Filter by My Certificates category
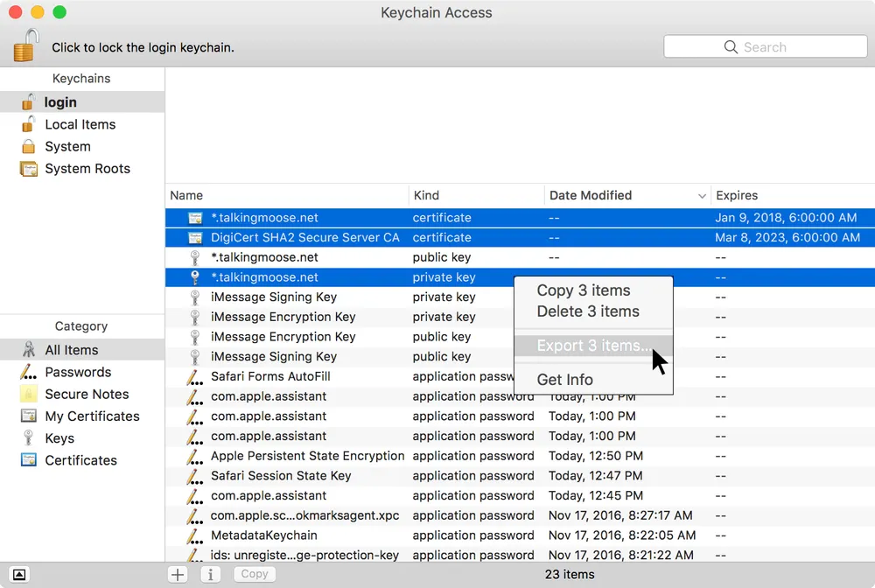The image size is (875, 588). tap(82, 416)
